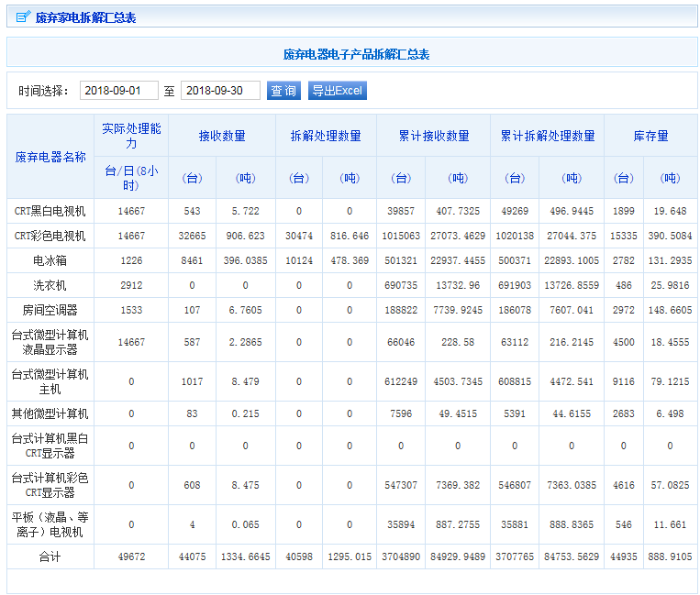This screenshot has height=595, width=700.
Task: Select the CRT彩色电视机 row label
Action: (50, 236)
